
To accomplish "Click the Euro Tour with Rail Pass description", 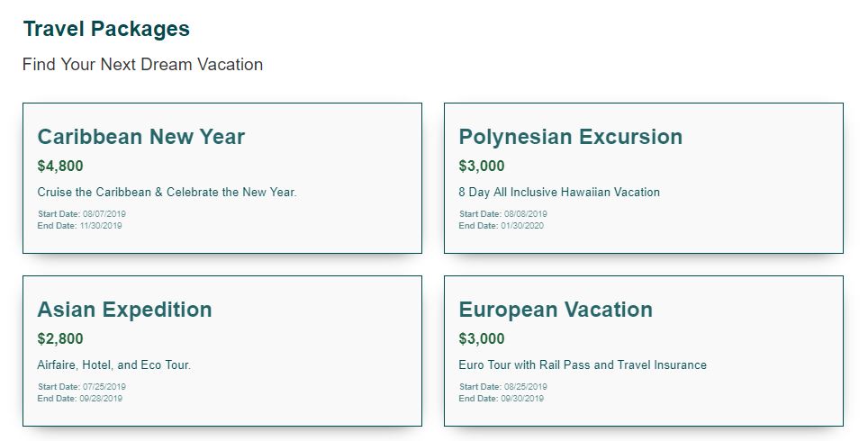I will 583,365.
